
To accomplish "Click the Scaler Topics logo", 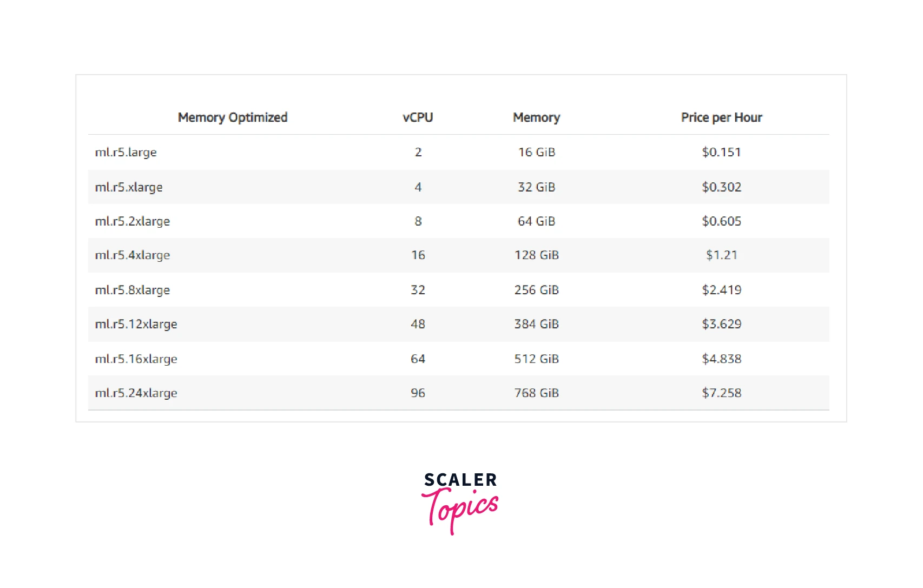I will click(460, 502).
